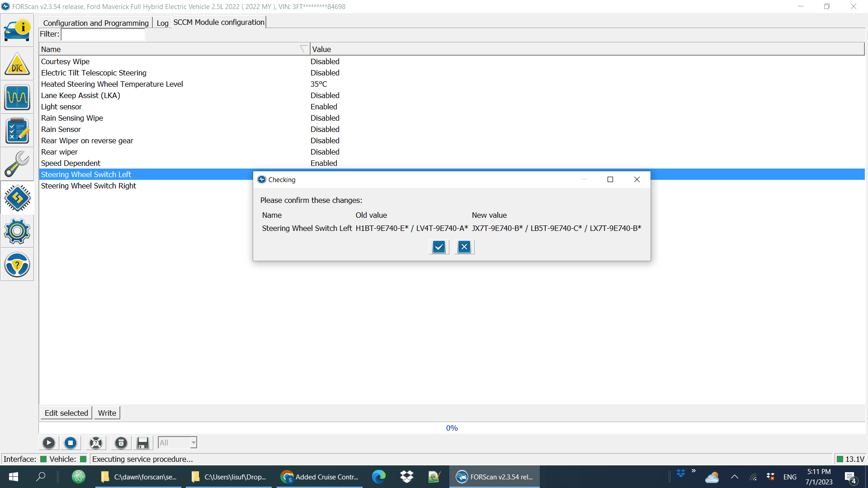Select the Speed Dependent row
This screenshot has height=488, width=868.
click(x=452, y=163)
